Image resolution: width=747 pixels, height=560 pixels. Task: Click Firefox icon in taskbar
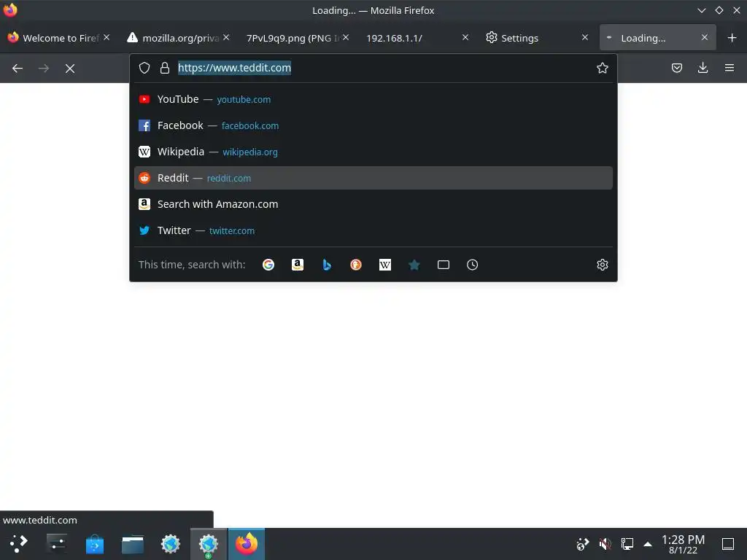click(247, 544)
